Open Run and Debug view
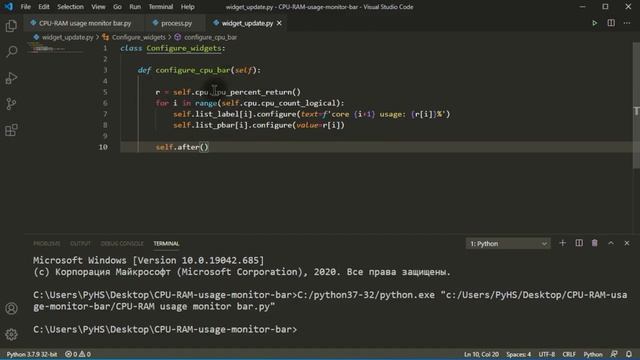The height and width of the screenshot is (360, 640). (11, 78)
